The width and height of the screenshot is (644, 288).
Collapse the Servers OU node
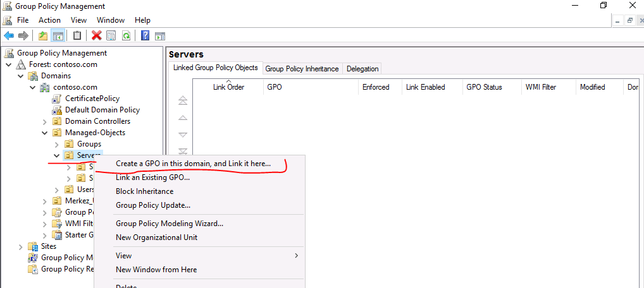(x=57, y=155)
